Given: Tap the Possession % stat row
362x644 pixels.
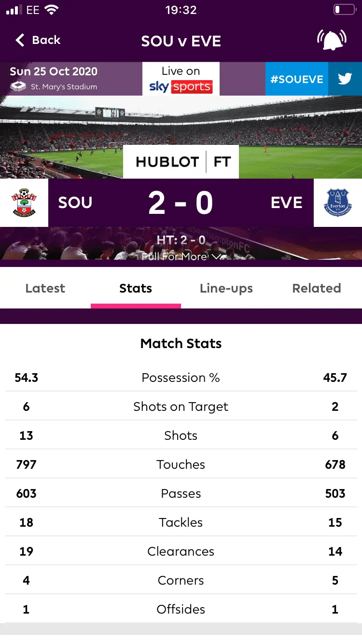Looking at the screenshot, I should (x=181, y=378).
